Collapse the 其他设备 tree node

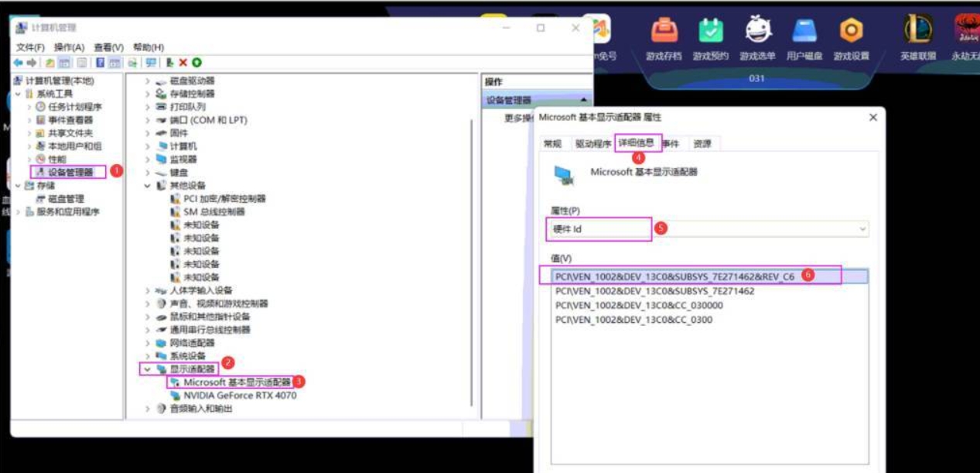[x=148, y=186]
